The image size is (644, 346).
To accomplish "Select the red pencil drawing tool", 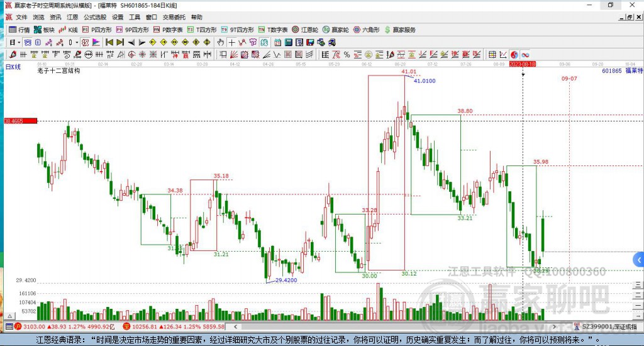I will 13,54.
